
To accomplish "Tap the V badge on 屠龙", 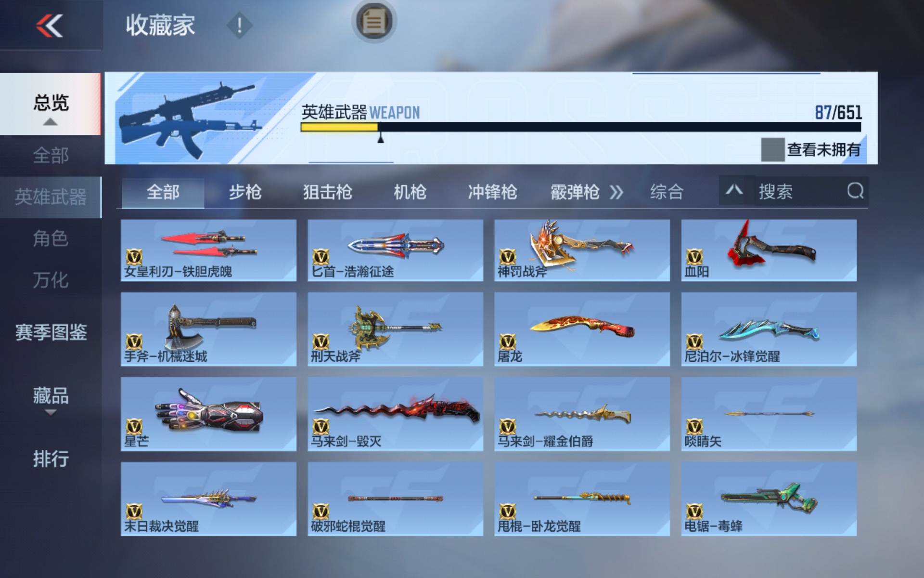I will point(507,342).
